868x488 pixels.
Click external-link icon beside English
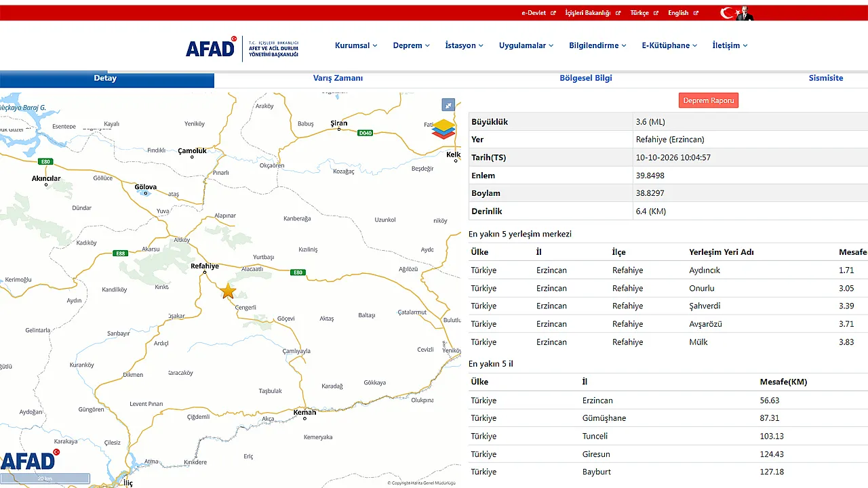695,13
